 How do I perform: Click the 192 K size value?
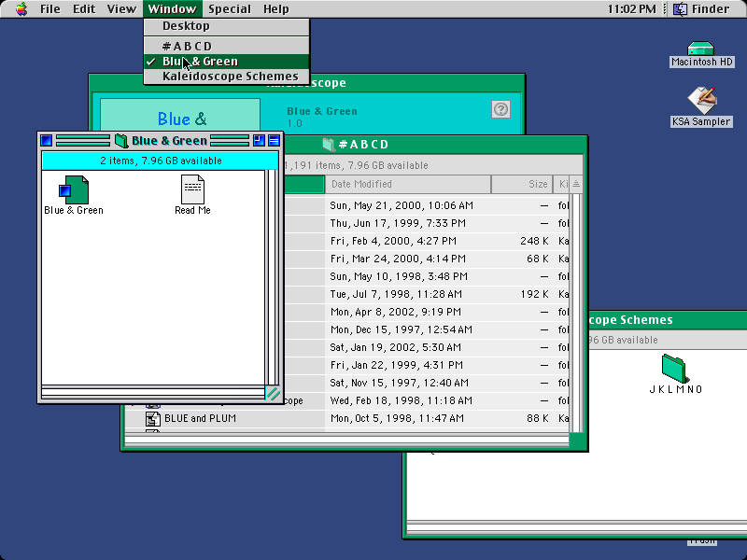tap(534, 294)
